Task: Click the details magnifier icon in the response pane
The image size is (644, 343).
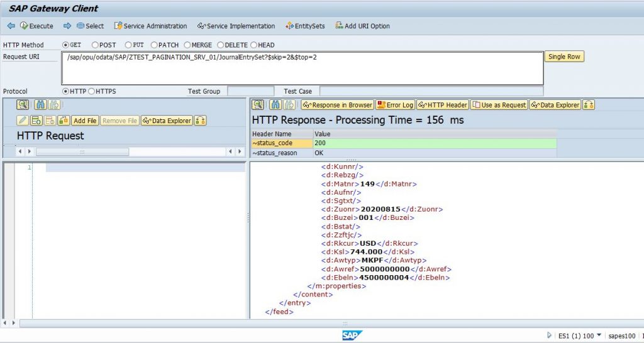Action: pyautogui.click(x=257, y=105)
